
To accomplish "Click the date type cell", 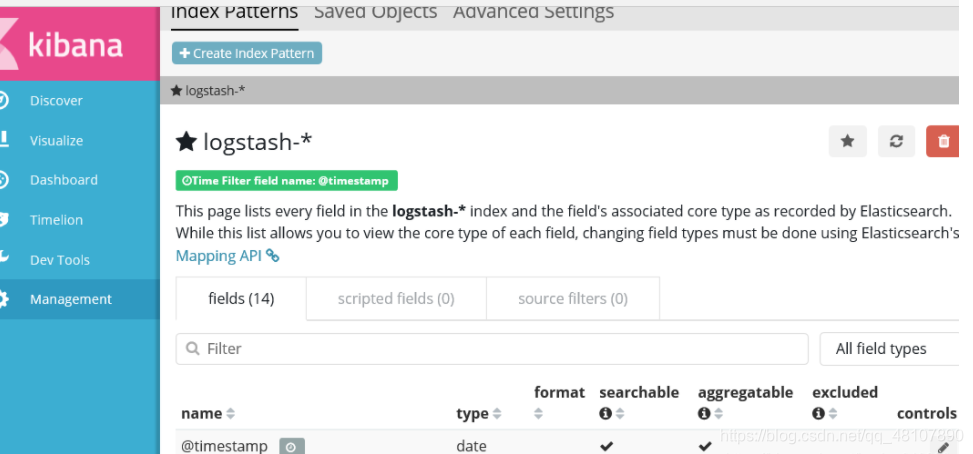I will [x=472, y=446].
